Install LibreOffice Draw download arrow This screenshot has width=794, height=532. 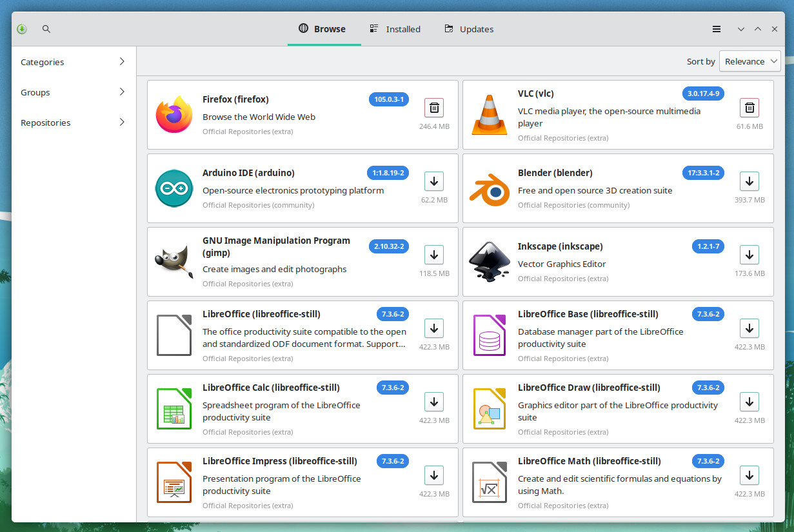(x=749, y=402)
